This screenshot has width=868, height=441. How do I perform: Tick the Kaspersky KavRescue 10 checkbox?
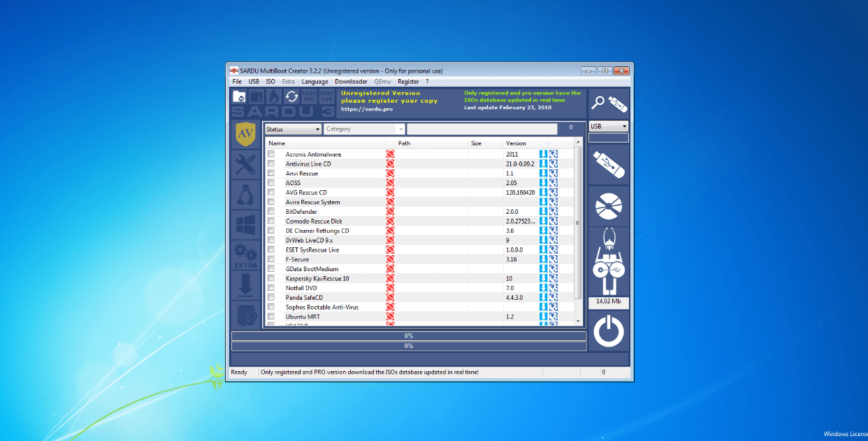(271, 278)
